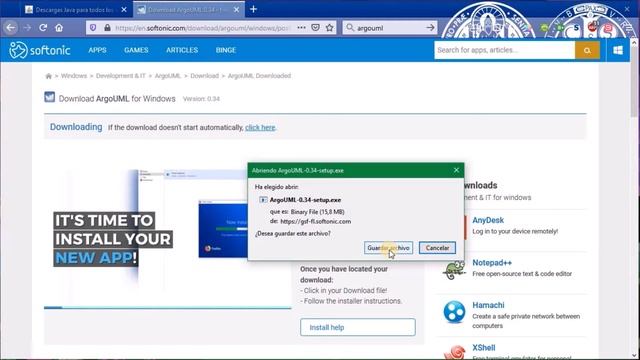Image resolution: width=640 pixels, height=360 pixels.
Task: Go to Development & IT breadcrumb
Action: [121, 76]
